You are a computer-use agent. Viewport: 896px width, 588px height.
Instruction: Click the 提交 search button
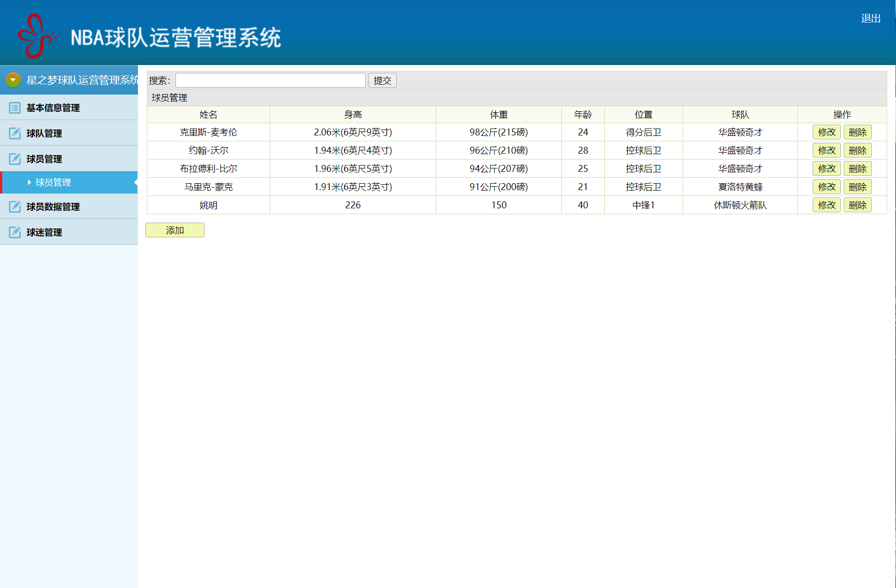(382, 80)
